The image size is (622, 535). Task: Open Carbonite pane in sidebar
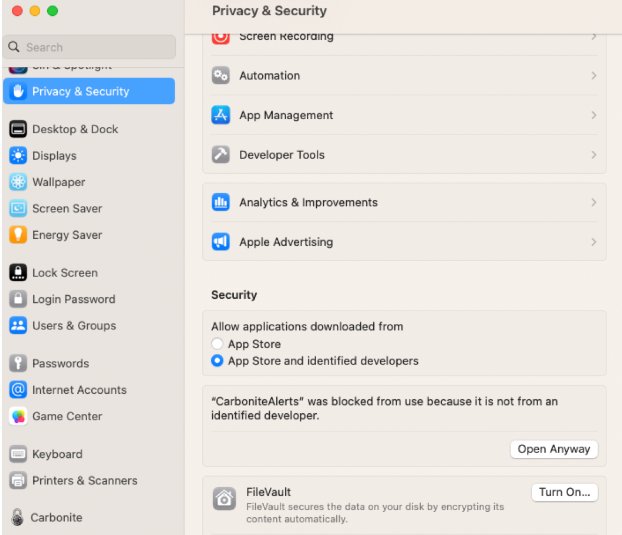point(56,518)
